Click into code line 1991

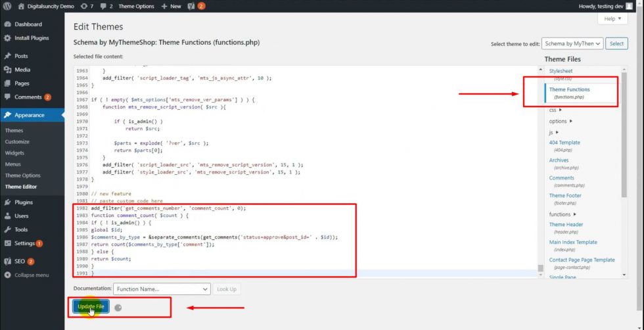point(314,273)
